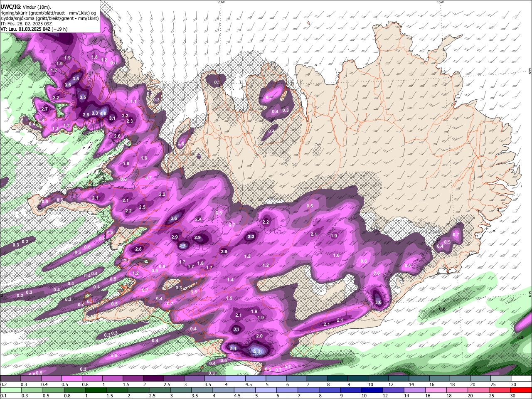Click the darkest purple top-row swatch above 2
Viewport: 532px width, 399px height.
(153, 379)
